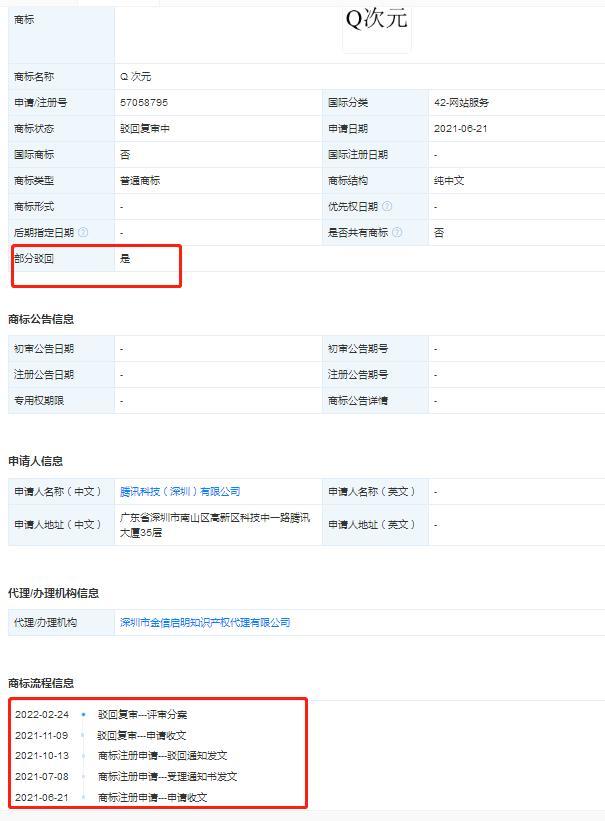Select timeline entry 驳回复审---申请收文
This screenshot has width=605, height=821.
tap(142, 736)
